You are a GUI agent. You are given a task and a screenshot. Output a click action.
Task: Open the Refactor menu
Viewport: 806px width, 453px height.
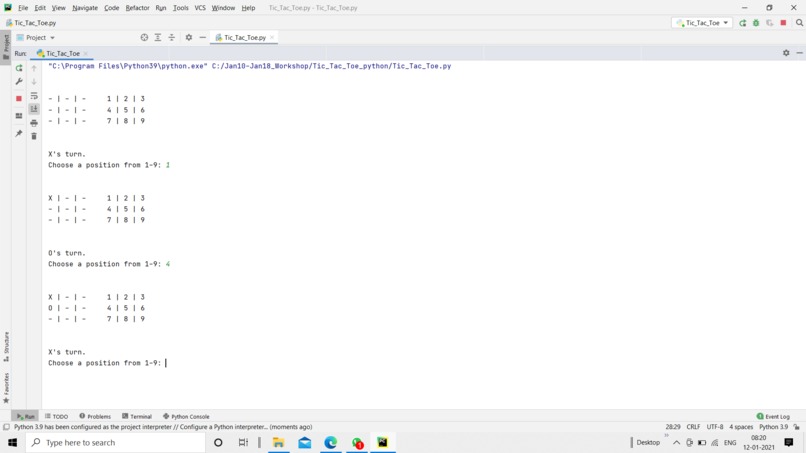coord(137,8)
